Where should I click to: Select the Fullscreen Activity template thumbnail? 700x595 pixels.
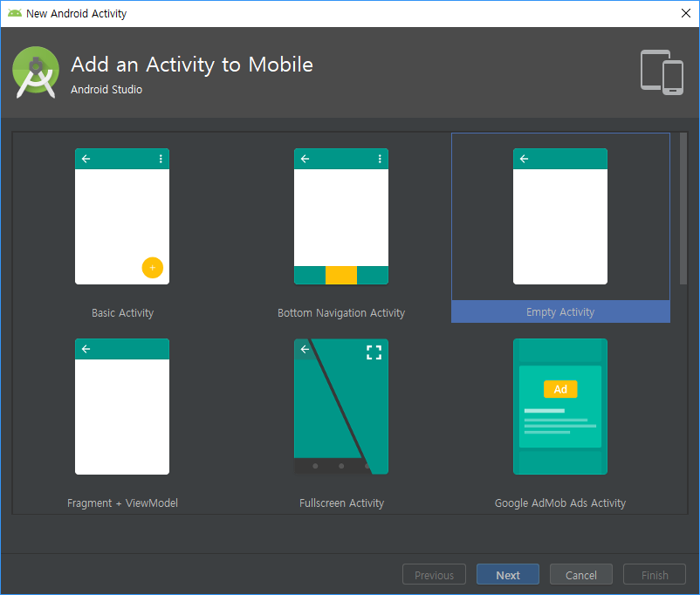[x=341, y=407]
